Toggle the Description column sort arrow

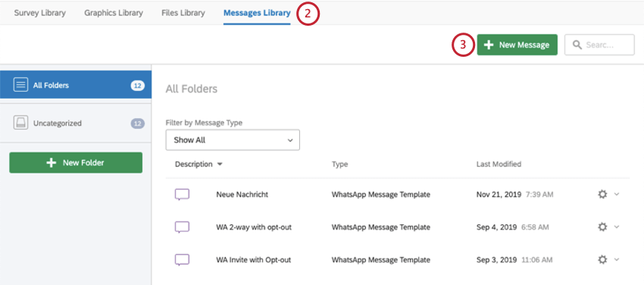(220, 164)
